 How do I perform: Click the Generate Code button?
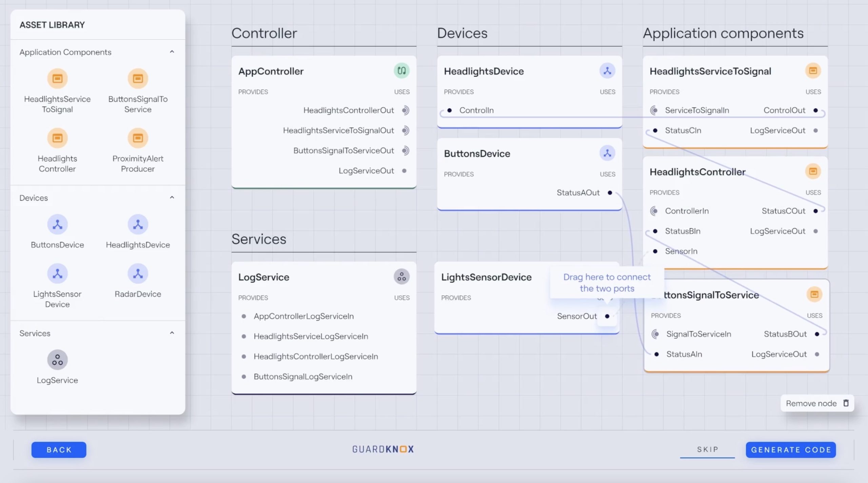791,450
